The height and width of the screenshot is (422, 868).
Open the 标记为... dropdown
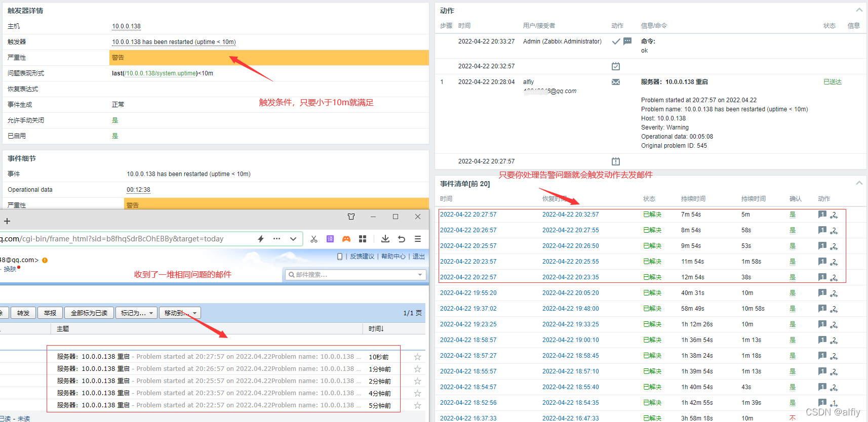pos(137,313)
